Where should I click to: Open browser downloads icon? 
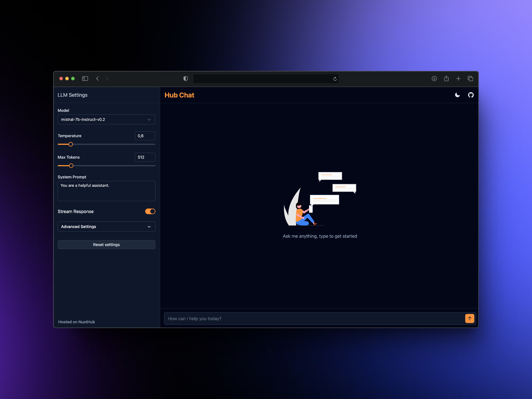434,79
